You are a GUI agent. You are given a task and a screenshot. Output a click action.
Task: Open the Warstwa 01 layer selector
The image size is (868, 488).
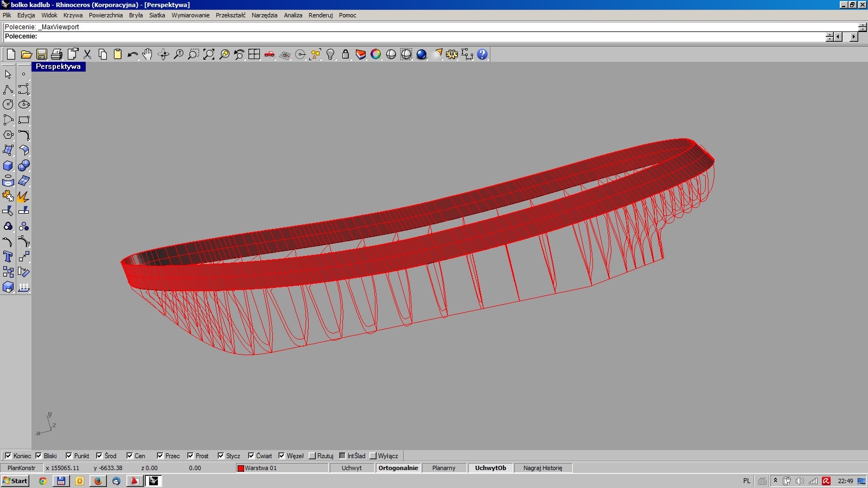point(260,468)
